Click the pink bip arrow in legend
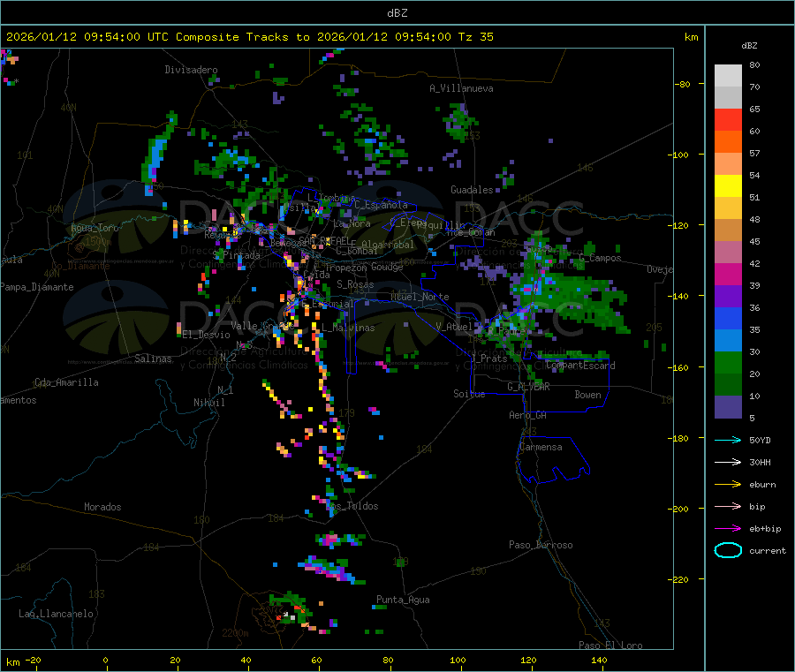This screenshot has height=672, width=795. click(x=728, y=506)
